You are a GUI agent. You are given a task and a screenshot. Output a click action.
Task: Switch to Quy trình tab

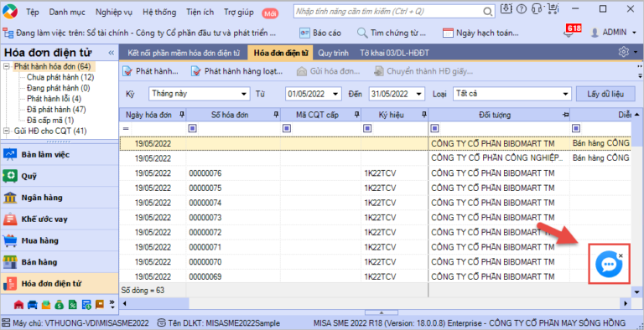[x=333, y=53]
